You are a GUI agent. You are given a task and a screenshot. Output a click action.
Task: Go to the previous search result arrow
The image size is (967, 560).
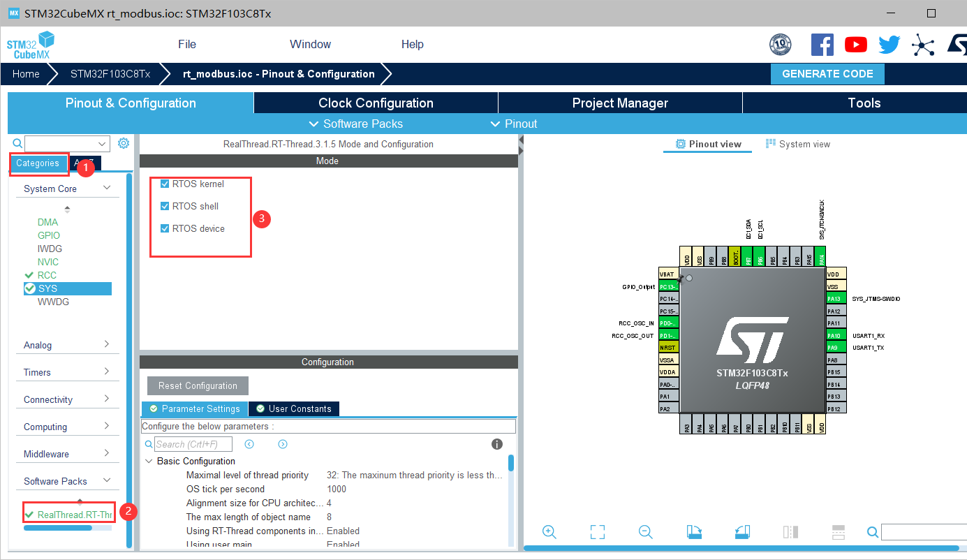[x=249, y=444]
